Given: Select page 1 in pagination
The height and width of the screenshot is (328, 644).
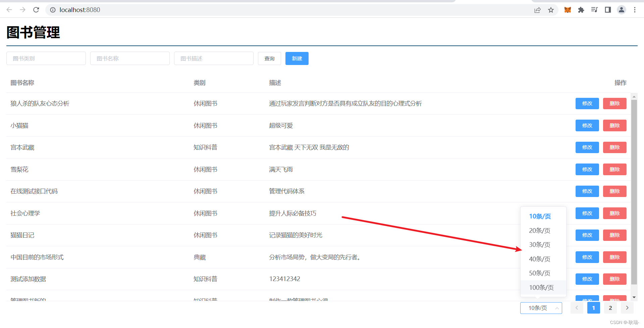Looking at the screenshot, I should click(594, 308).
